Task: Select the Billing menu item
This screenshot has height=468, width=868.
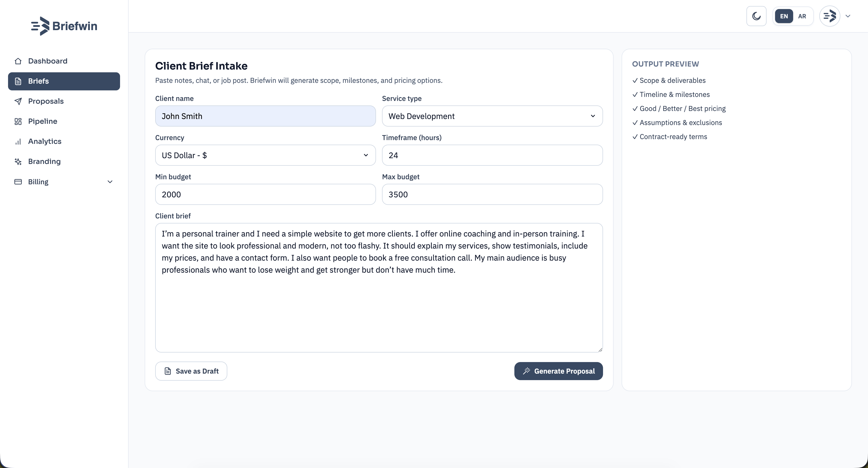Action: click(x=64, y=182)
